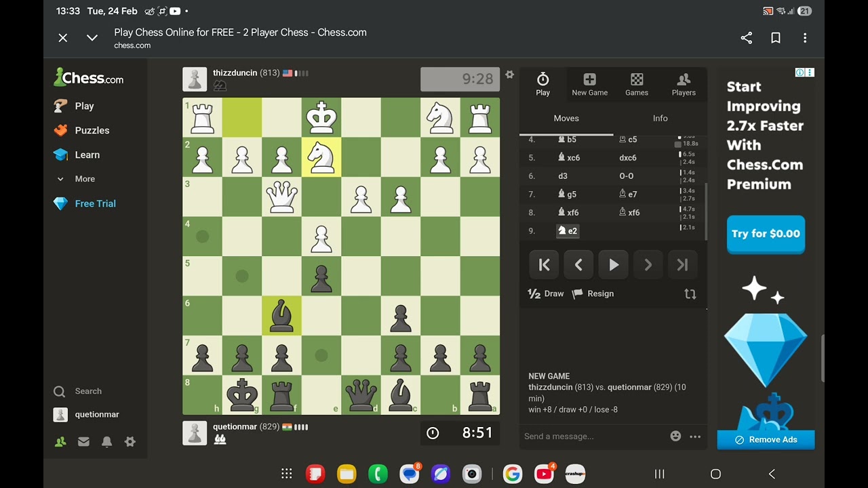The height and width of the screenshot is (488, 868).
Task: Open the ad info icon
Action: 800,73
